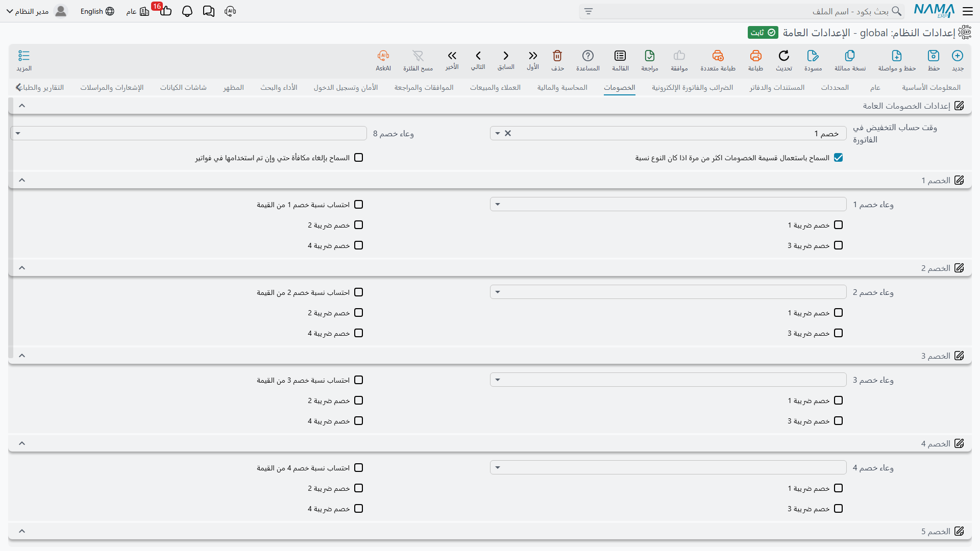980x551 pixels.
Task: Open the مدير النظام user menu
Action: point(37,11)
